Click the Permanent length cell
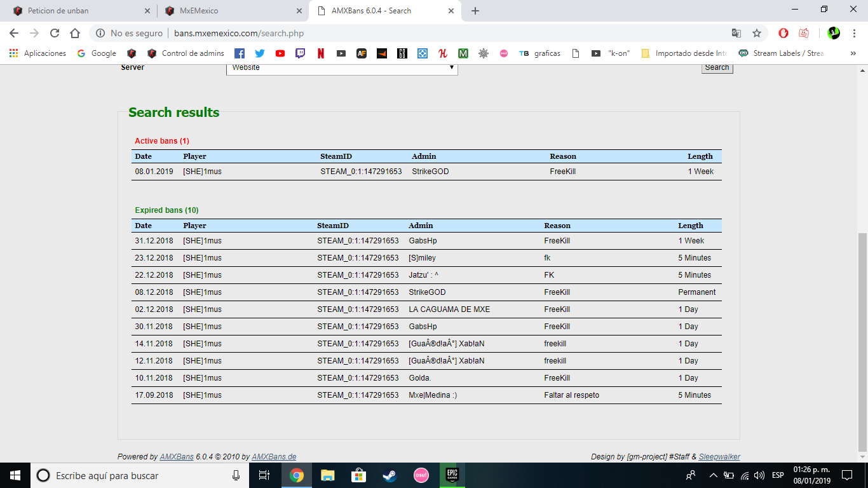The image size is (868, 488). tap(697, 292)
